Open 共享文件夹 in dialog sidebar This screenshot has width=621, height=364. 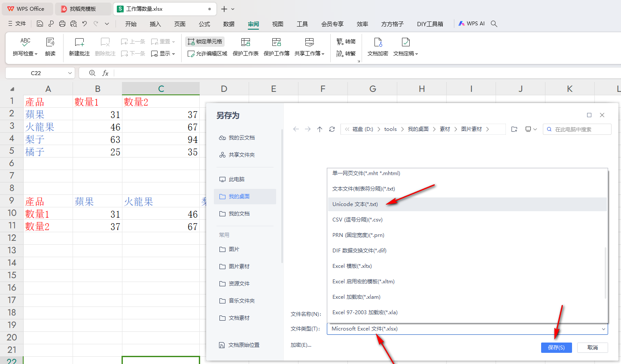click(245, 155)
